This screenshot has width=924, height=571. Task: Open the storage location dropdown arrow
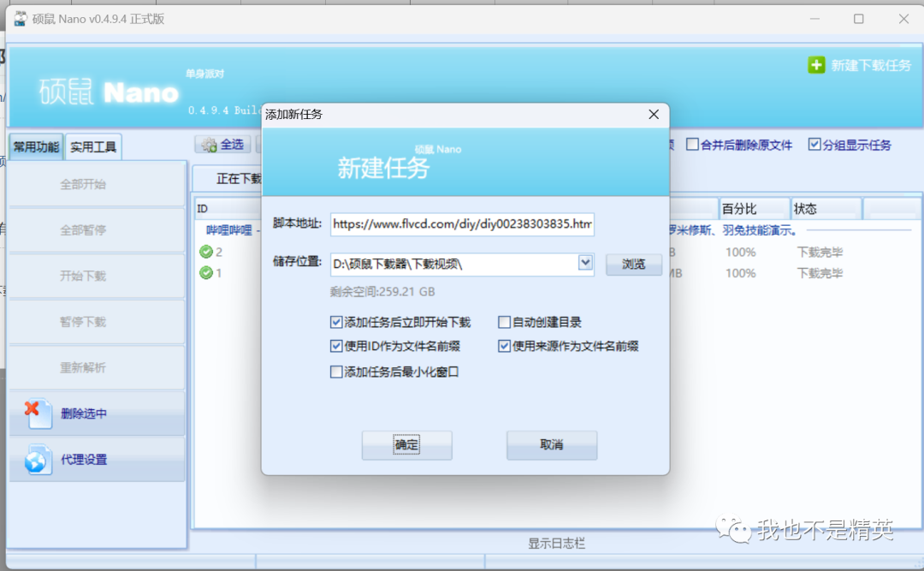tap(585, 263)
